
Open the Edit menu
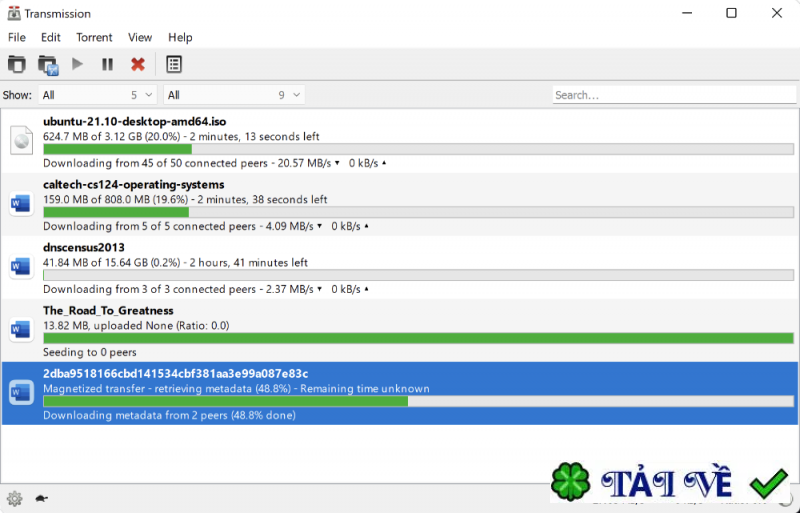pyautogui.click(x=51, y=37)
